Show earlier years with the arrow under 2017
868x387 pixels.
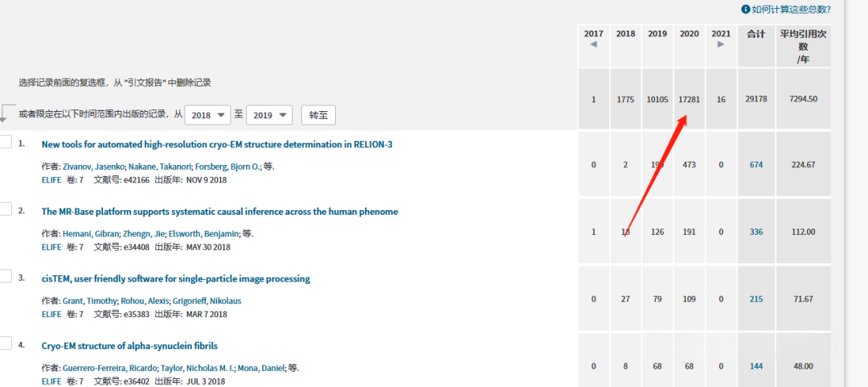tap(593, 45)
